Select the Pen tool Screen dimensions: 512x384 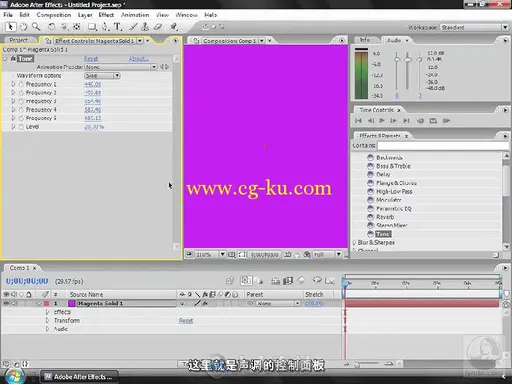tap(105, 27)
